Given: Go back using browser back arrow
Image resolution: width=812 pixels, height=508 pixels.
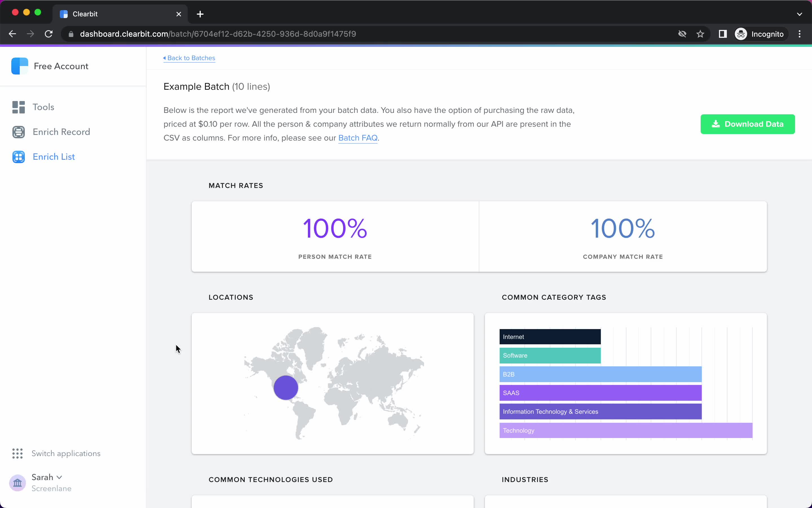Looking at the screenshot, I should (12, 34).
